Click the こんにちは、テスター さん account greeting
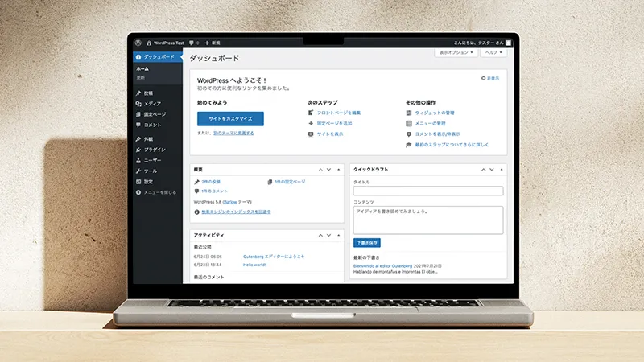The width and height of the screenshot is (644, 362). point(478,43)
